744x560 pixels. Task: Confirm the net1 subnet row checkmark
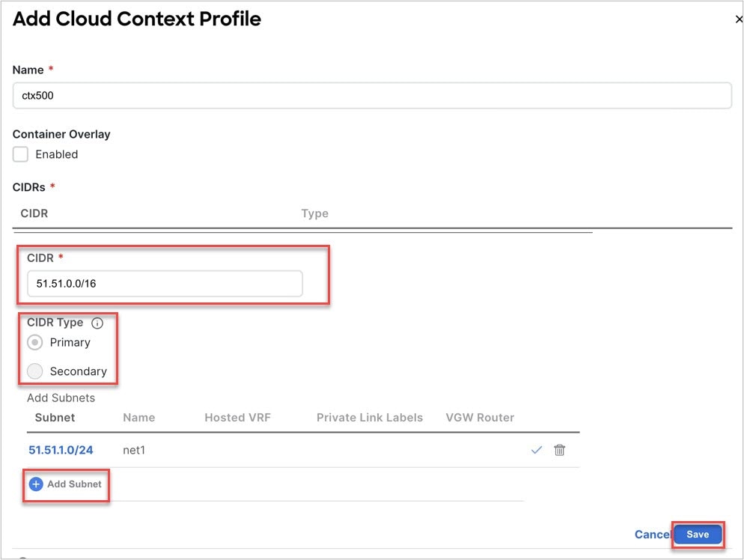(x=536, y=450)
